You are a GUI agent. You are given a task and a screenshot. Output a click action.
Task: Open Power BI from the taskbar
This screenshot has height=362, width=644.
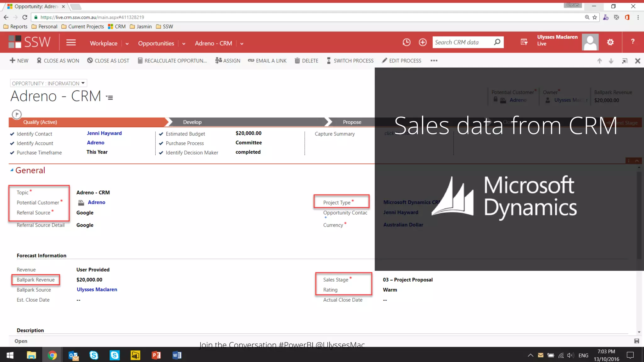[x=135, y=355]
